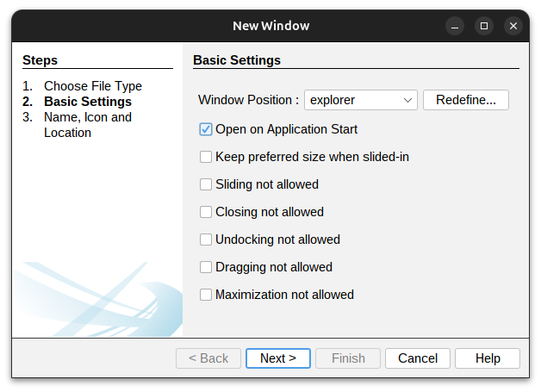Enable Keep preferred size when slided-in

pos(206,157)
